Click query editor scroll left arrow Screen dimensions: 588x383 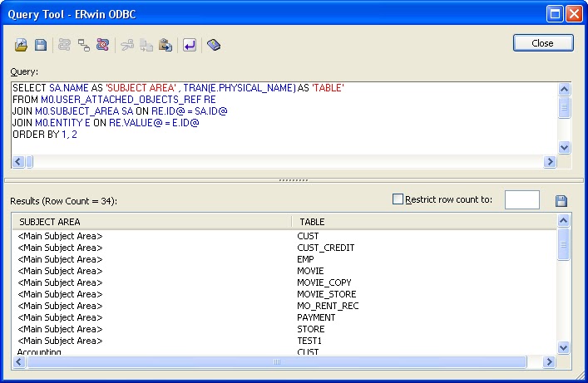(18, 161)
